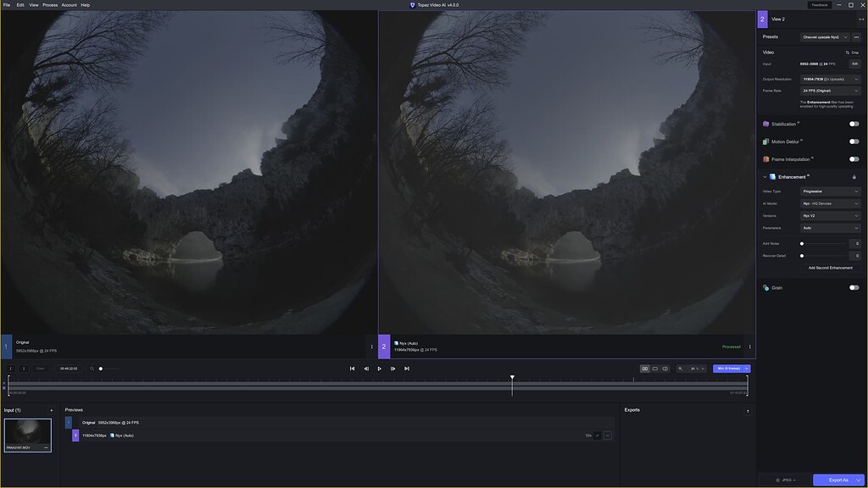This screenshot has height=488, width=868.
Task: Open the Process menu
Action: click(49, 4)
